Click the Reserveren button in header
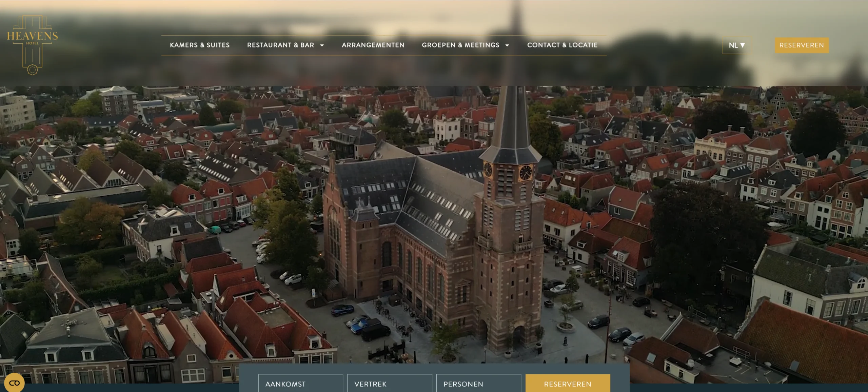The image size is (868, 392). point(802,45)
